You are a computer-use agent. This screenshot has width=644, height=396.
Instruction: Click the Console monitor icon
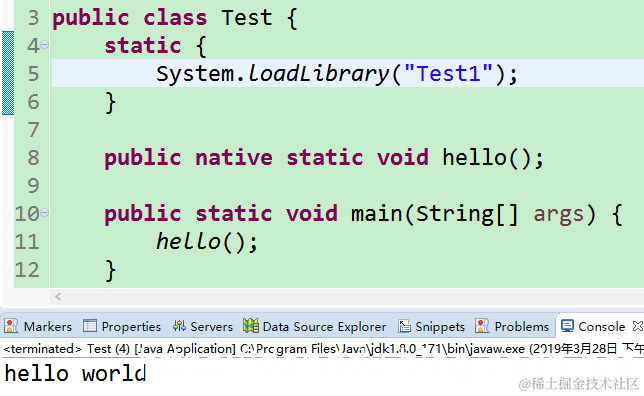pyautogui.click(x=567, y=326)
